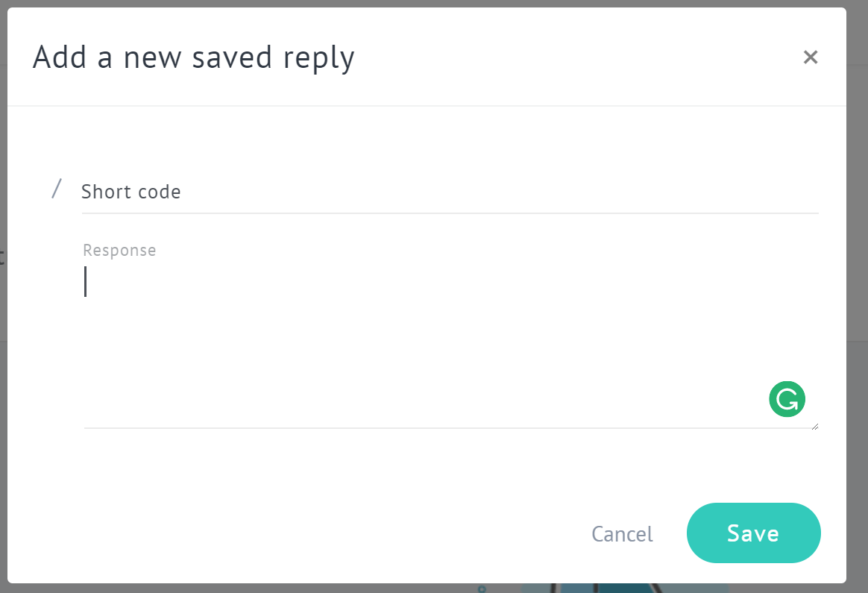Image resolution: width=868 pixels, height=593 pixels.
Task: Click the Short code placeholder text
Action: 131,192
